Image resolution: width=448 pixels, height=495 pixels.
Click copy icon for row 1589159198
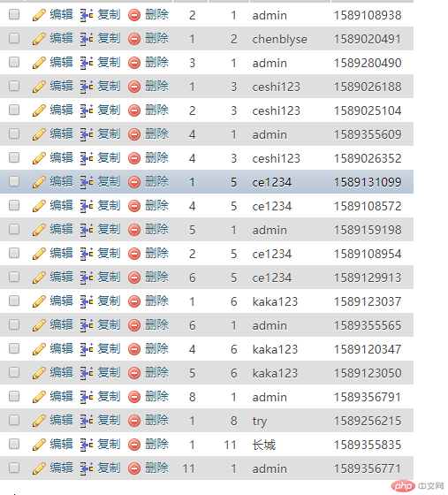[x=87, y=230]
